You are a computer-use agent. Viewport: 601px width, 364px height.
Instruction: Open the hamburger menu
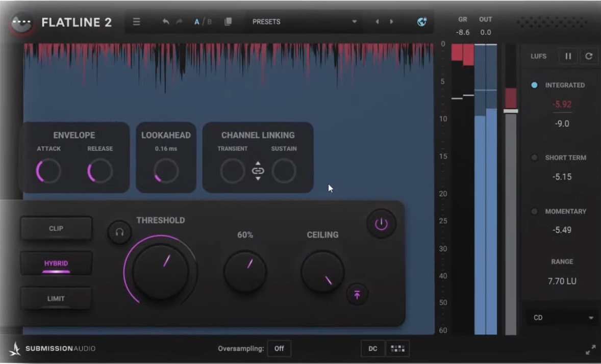(136, 21)
